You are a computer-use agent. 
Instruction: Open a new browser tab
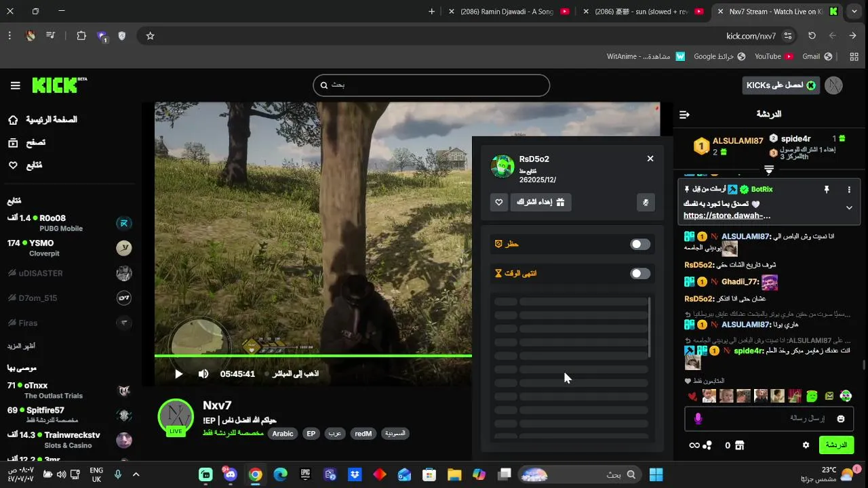tap(431, 12)
